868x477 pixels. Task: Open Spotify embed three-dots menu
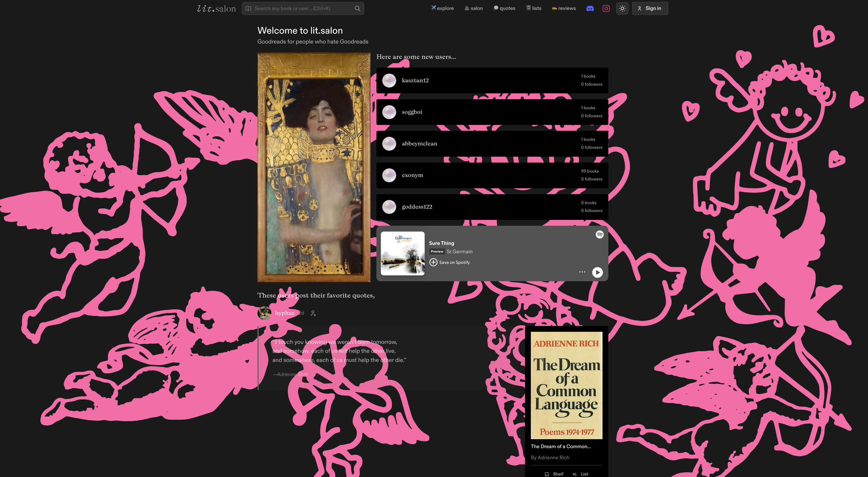[582, 272]
